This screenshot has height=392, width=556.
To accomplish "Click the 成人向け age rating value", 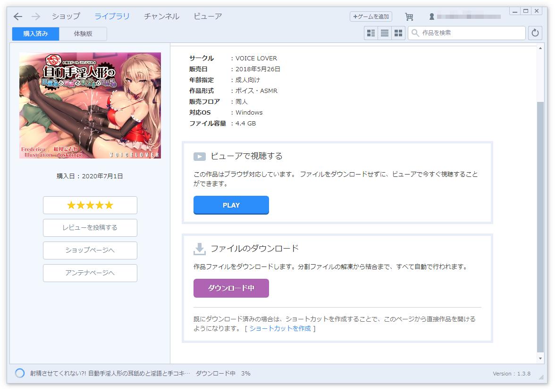I will 248,80.
